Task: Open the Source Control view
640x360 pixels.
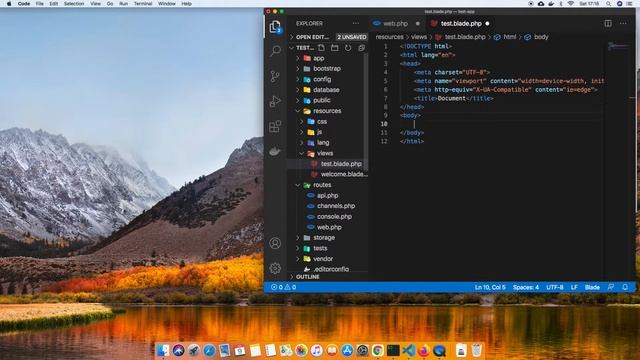Action: point(276,76)
